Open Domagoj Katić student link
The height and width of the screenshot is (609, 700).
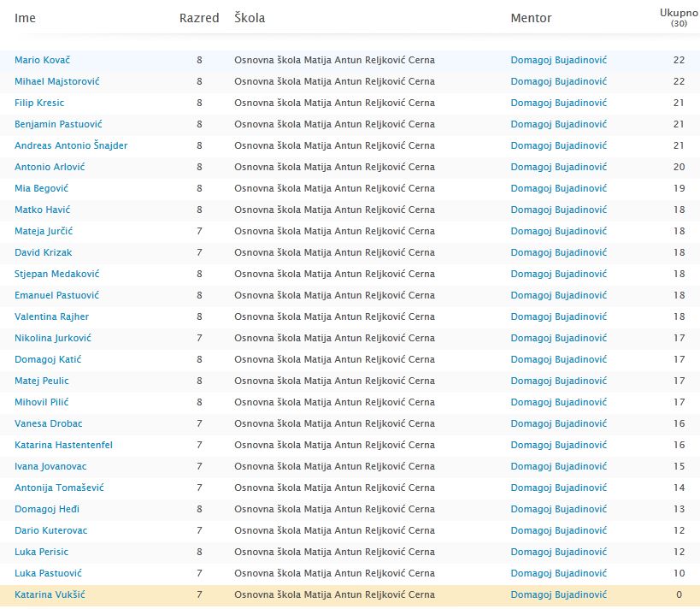[x=48, y=360]
